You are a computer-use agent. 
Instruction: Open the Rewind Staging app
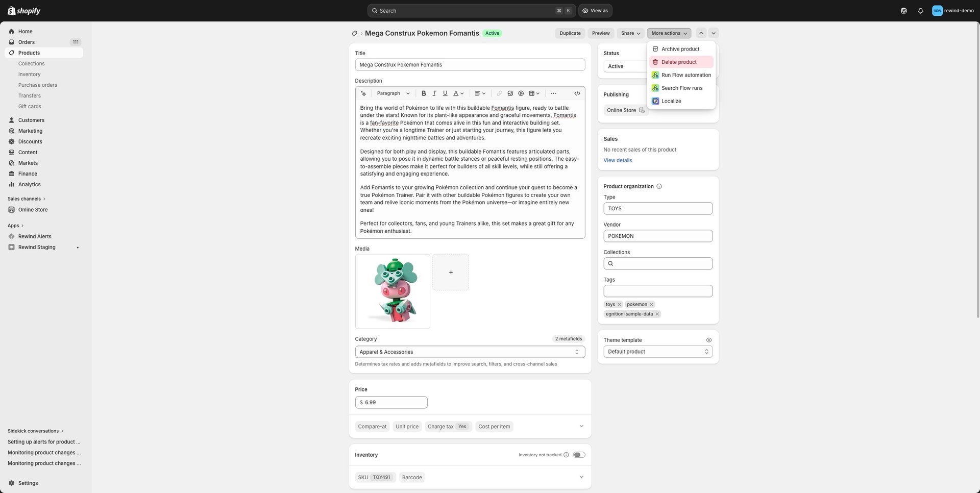tap(44, 248)
